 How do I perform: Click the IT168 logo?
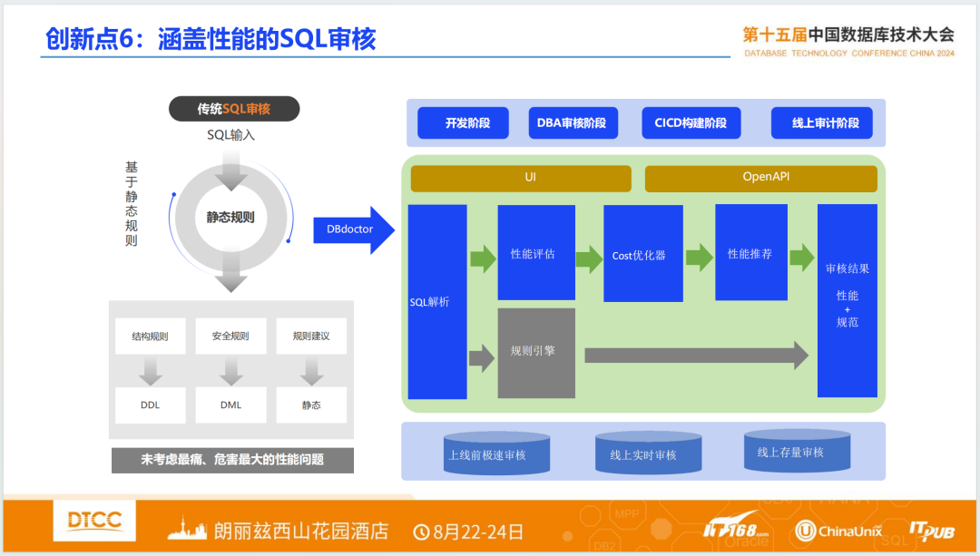coord(736,527)
